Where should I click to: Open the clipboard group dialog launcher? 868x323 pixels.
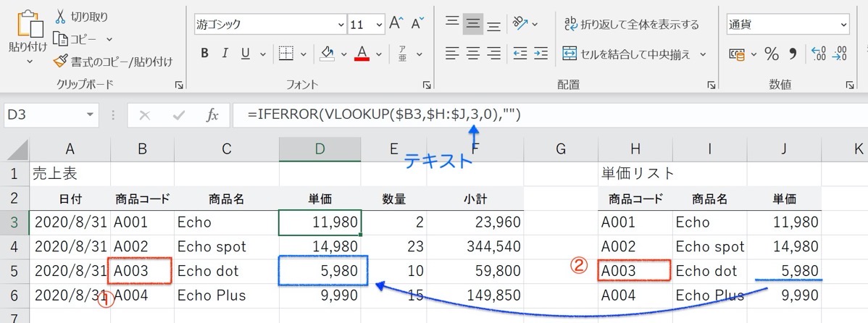point(179,85)
